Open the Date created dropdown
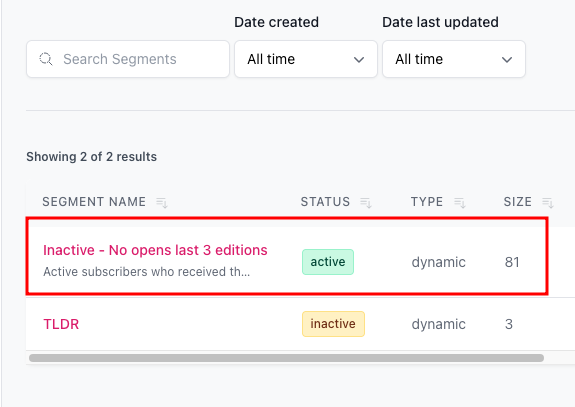This screenshot has height=407, width=575. pos(306,59)
